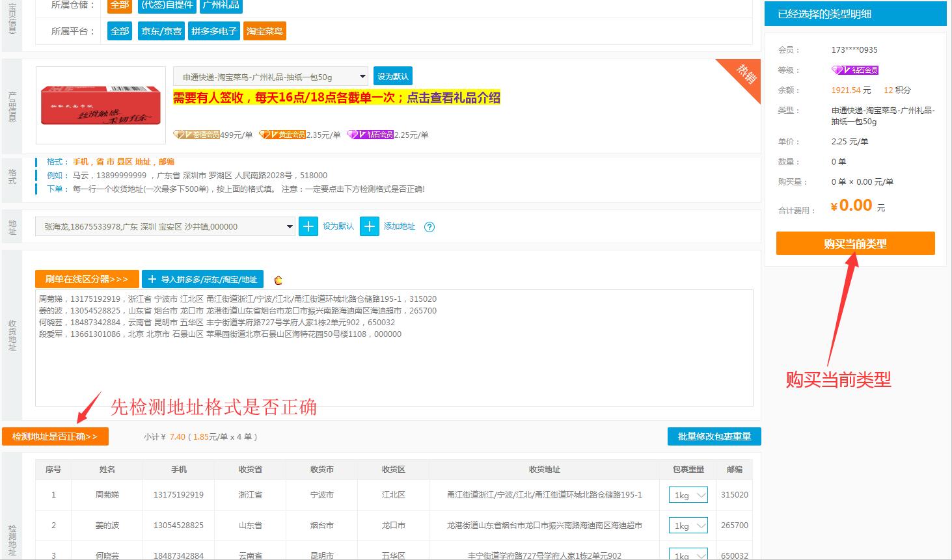The image size is (952, 560).
Task: Expand the sender address dropdown 张海龙
Action: [x=165, y=227]
